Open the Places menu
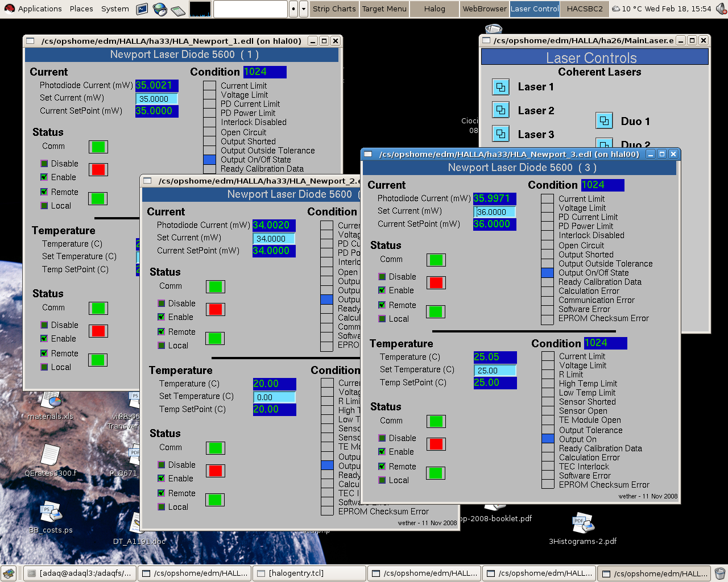This screenshot has height=582, width=728. [x=81, y=9]
